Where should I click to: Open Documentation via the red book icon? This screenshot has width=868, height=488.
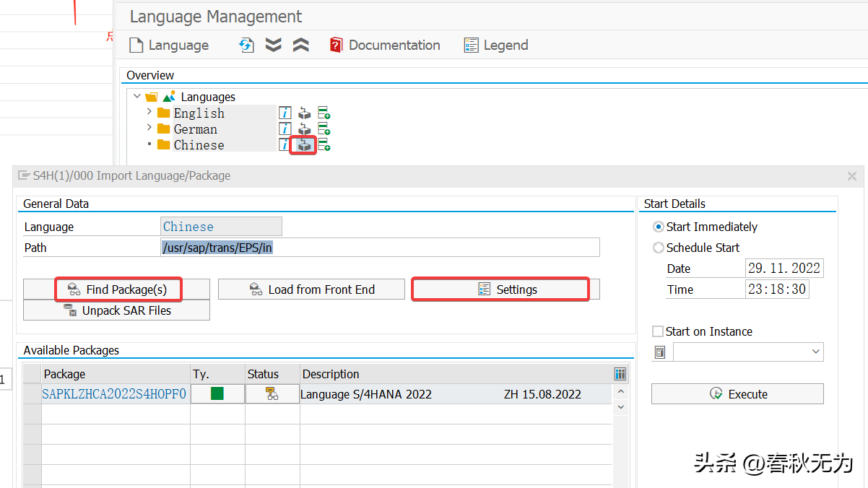[336, 45]
